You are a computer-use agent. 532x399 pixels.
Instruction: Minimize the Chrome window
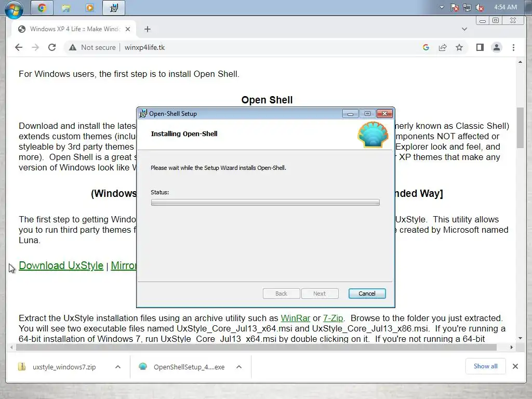click(483, 20)
